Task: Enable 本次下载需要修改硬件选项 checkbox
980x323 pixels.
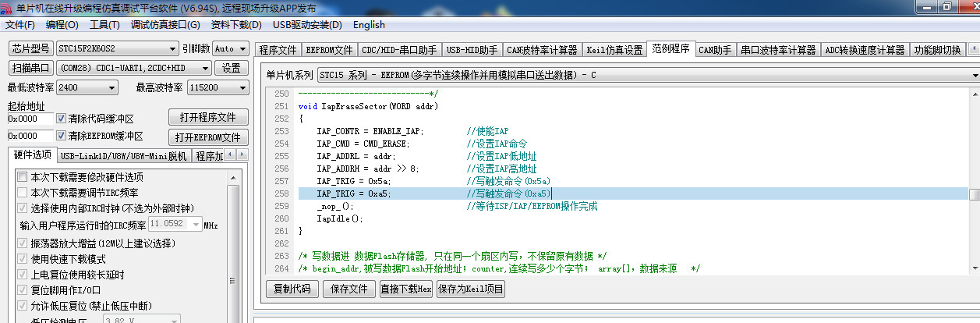Action: click(x=23, y=177)
